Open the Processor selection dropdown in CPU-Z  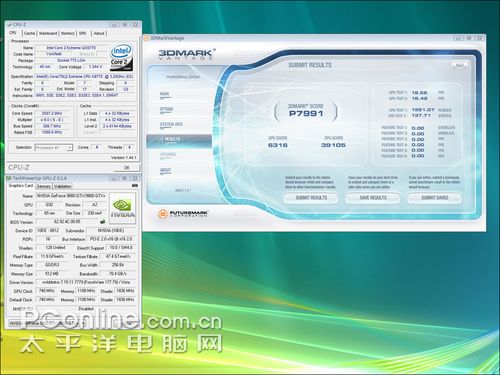click(x=54, y=147)
